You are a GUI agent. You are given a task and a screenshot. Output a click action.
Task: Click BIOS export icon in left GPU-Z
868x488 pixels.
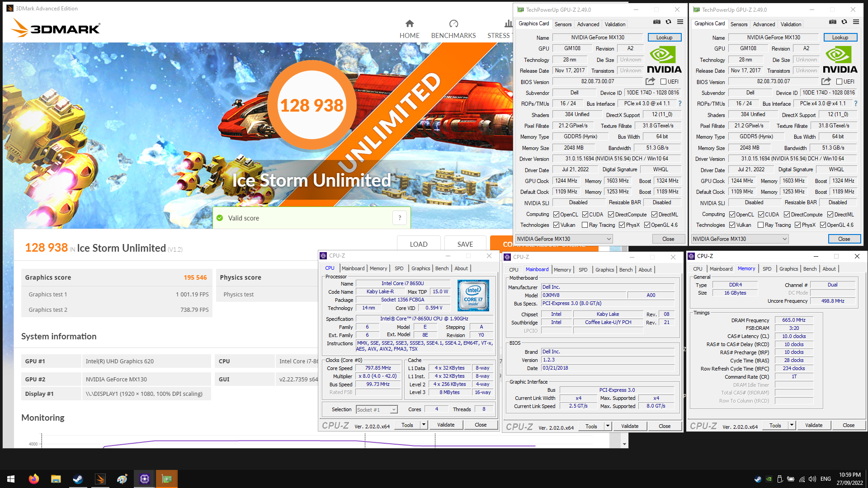[x=650, y=81]
